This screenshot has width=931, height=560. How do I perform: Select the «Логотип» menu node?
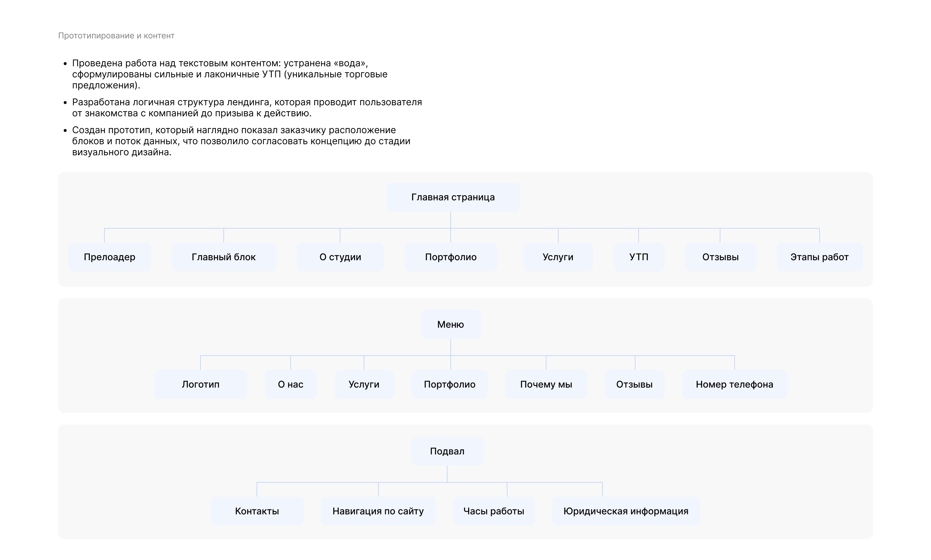click(x=200, y=384)
